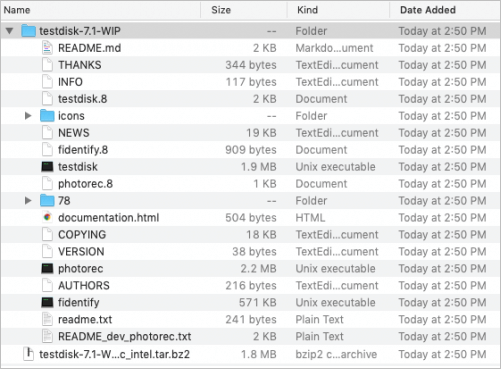The image size is (501, 369).
Task: Click the THANKS document icon
Action: coord(47,65)
